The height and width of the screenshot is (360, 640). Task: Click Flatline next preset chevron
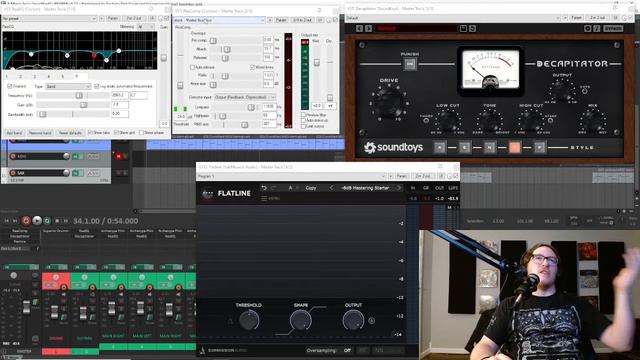399,188
